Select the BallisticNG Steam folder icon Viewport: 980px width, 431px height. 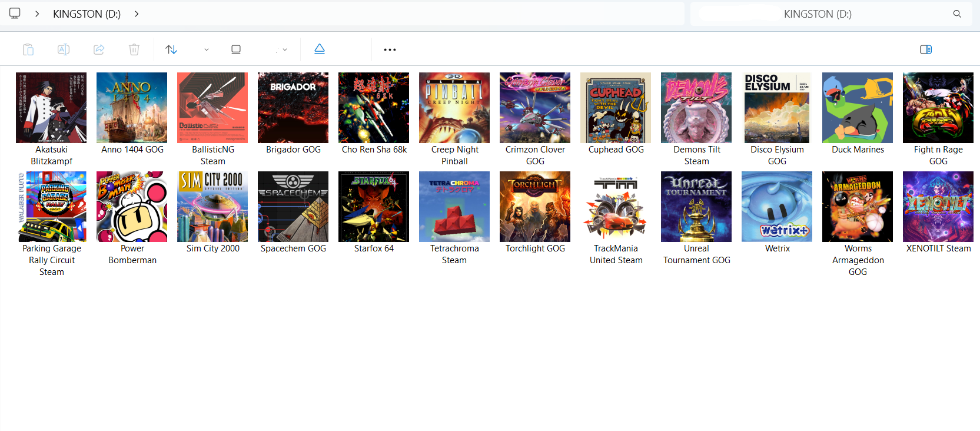point(212,108)
